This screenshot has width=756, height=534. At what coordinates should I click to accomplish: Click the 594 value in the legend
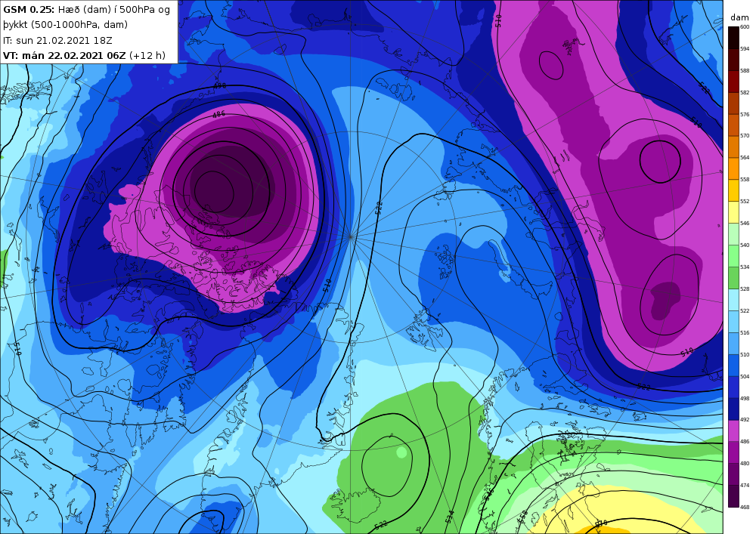tap(745, 48)
